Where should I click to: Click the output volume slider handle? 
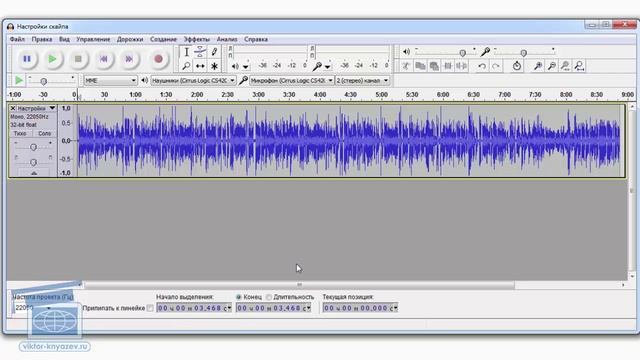(x=462, y=53)
